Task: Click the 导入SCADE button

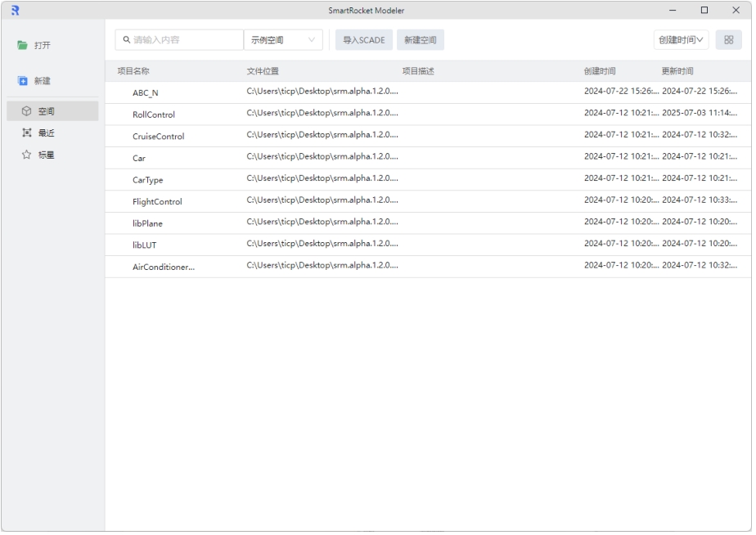Action: pyautogui.click(x=366, y=40)
